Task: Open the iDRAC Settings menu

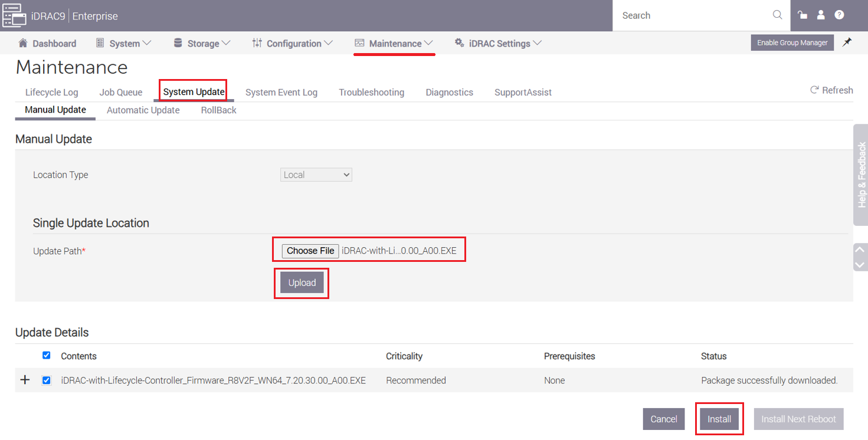Action: click(499, 44)
